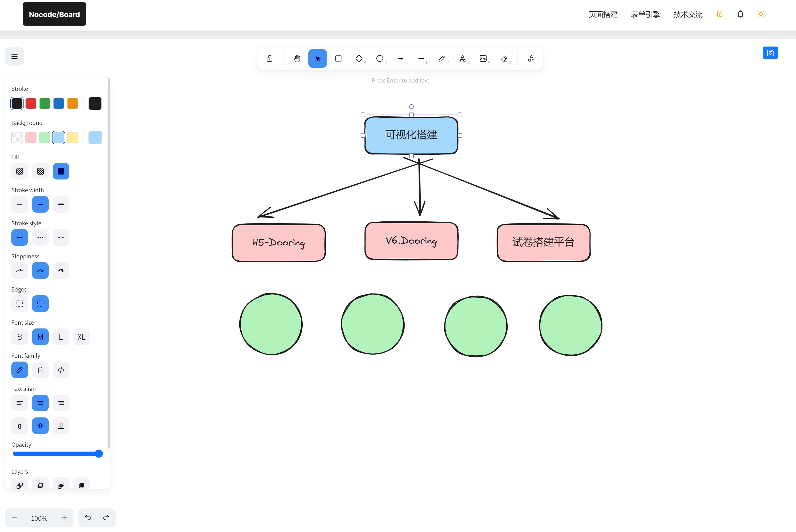Click the Opacity slider handle
Viewport: 796px width, 532px height.
point(98,454)
